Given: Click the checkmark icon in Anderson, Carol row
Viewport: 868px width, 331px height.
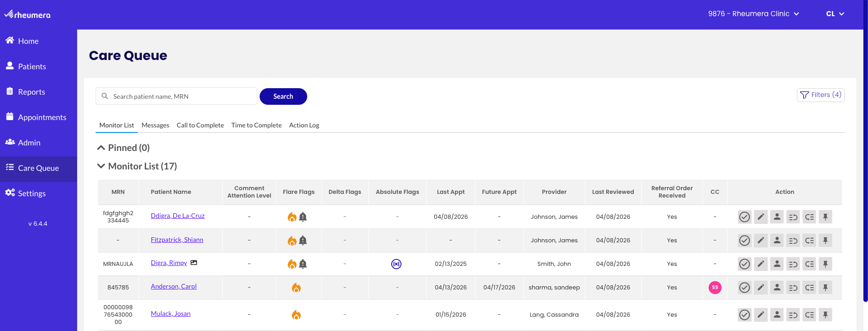Looking at the screenshot, I should 744,287.
